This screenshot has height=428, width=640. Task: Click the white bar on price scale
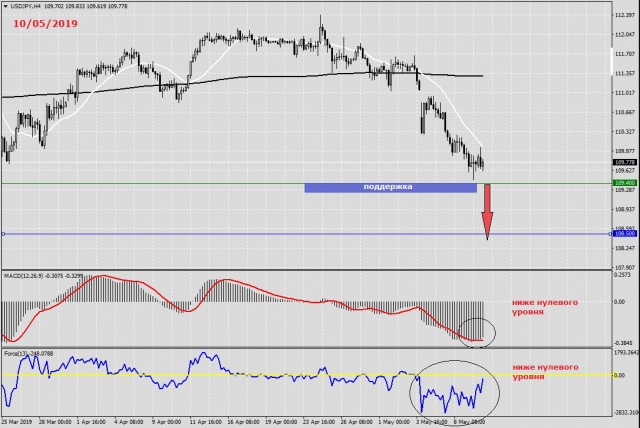611,60
